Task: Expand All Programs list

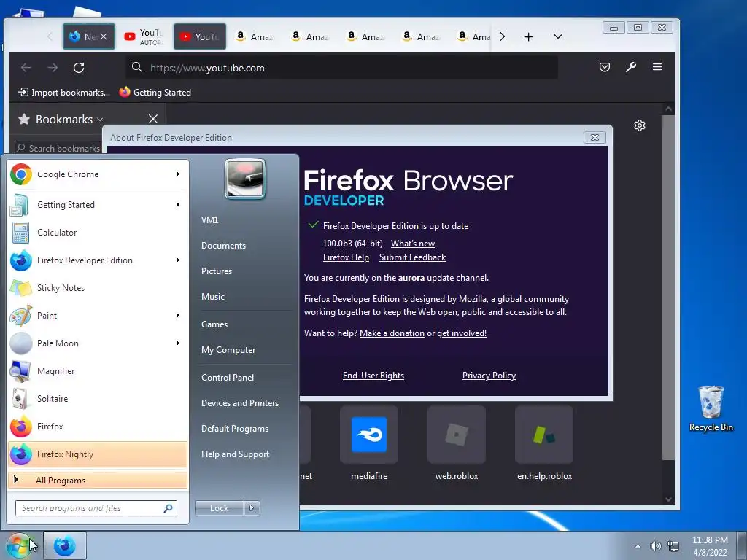Action: tap(98, 480)
